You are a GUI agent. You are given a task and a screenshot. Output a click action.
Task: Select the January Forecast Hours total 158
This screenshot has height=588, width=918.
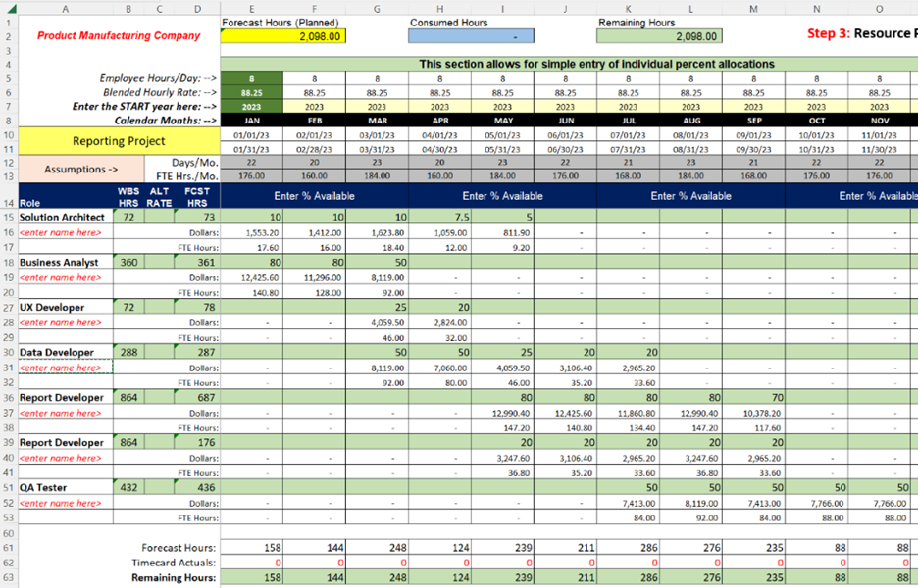(252, 548)
